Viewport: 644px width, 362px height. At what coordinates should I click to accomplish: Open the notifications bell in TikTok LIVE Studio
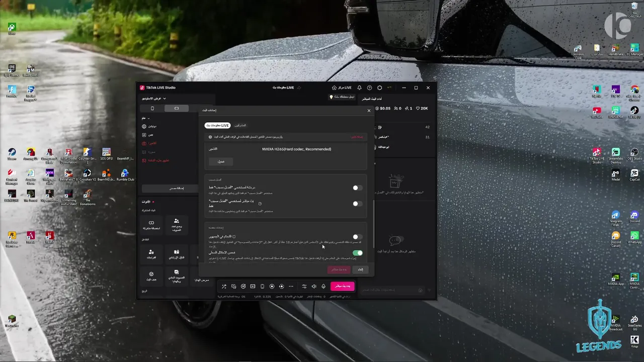coord(359,87)
